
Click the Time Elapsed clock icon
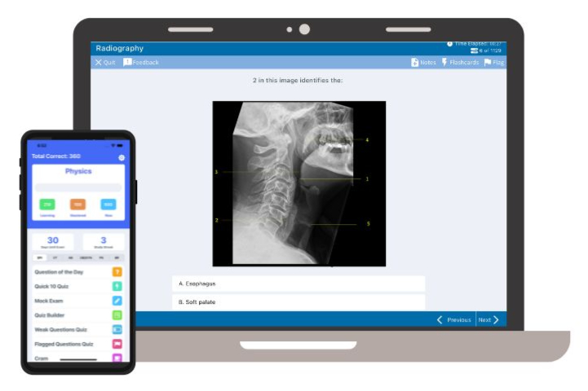(449, 44)
